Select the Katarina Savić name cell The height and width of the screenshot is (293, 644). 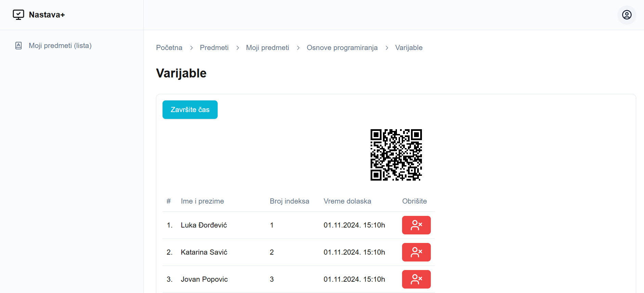204,252
